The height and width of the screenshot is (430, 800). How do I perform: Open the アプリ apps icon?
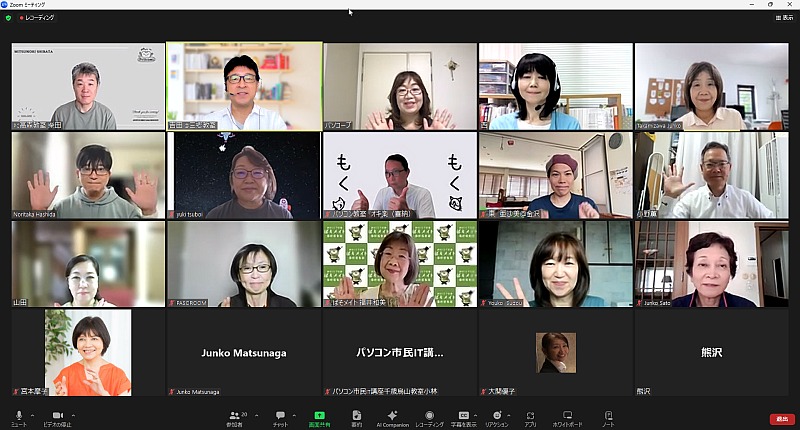click(x=530, y=416)
